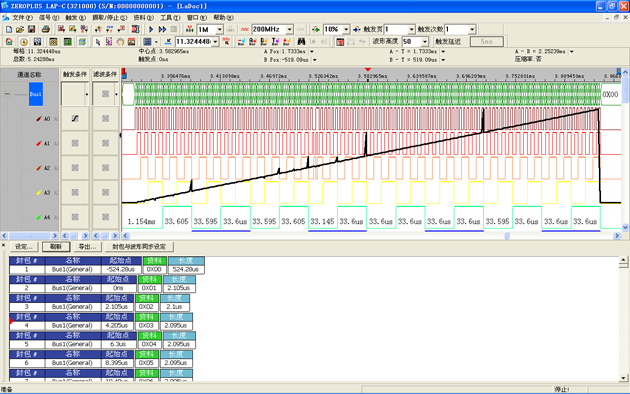Toggle the A1 filter condition box
630x394 pixels.
[106, 143]
